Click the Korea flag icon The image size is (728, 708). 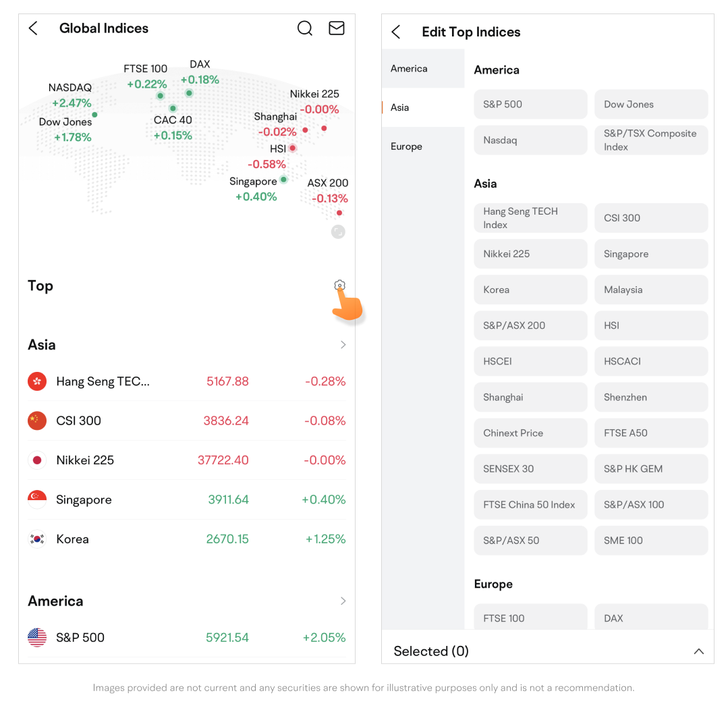[x=37, y=539]
